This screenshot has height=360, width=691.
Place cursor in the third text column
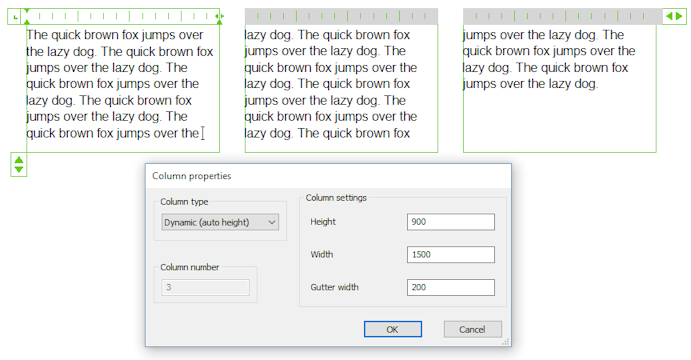[x=560, y=88]
